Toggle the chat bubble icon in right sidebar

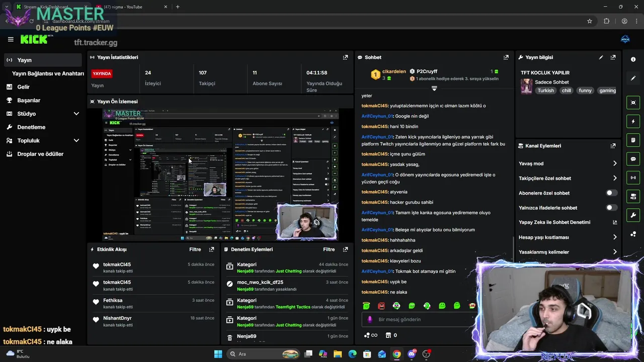click(x=633, y=159)
